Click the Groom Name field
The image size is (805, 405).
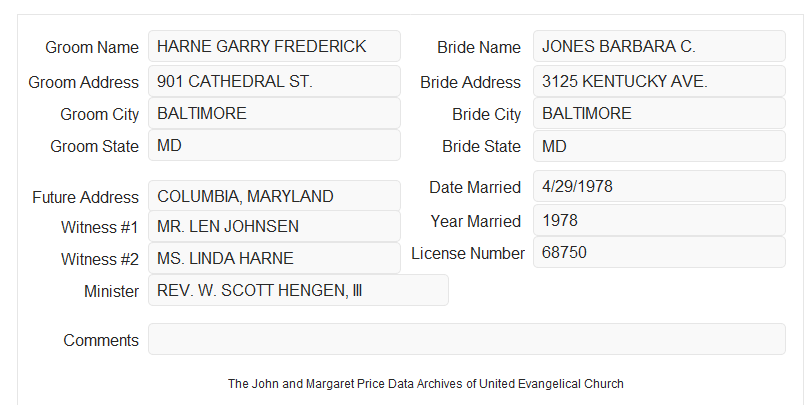click(x=274, y=46)
